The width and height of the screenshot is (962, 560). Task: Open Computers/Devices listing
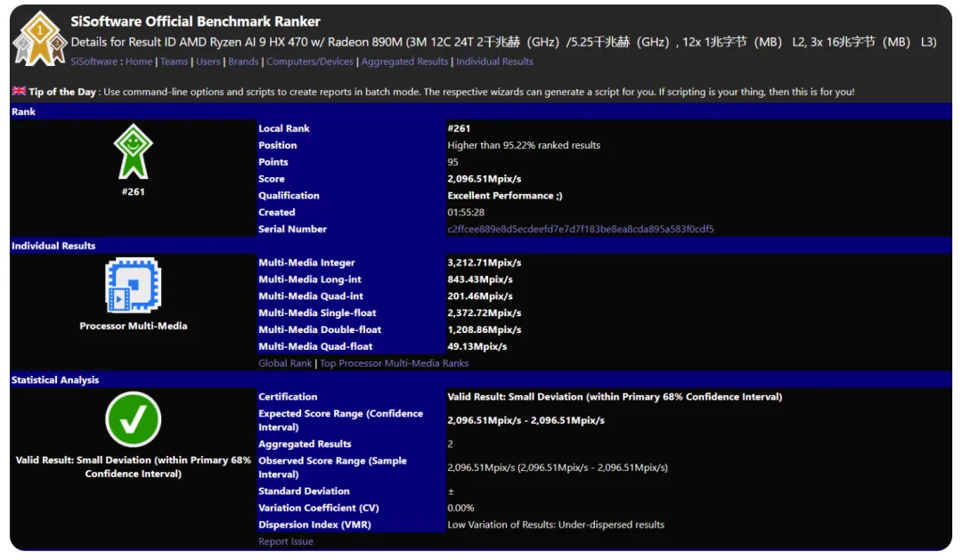pyautogui.click(x=310, y=61)
